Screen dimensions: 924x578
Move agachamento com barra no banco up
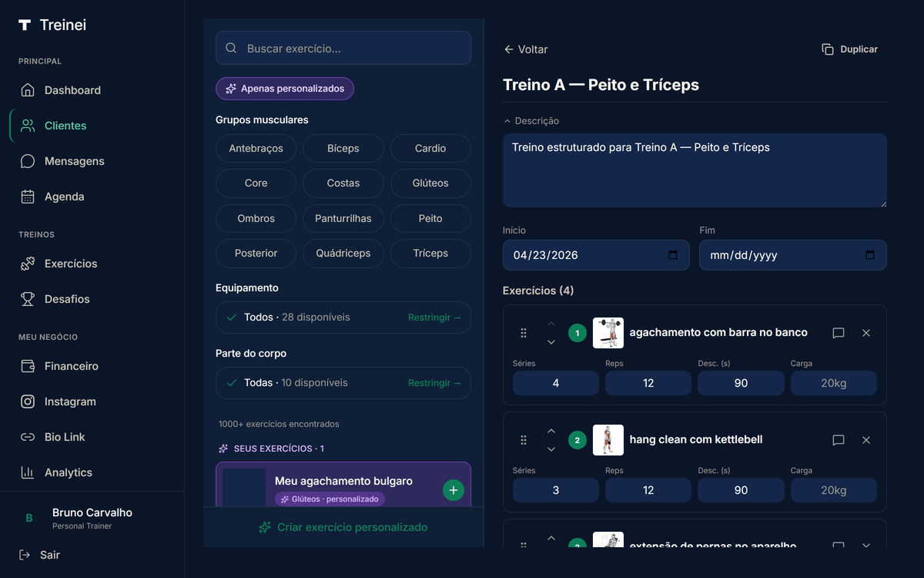click(x=551, y=324)
